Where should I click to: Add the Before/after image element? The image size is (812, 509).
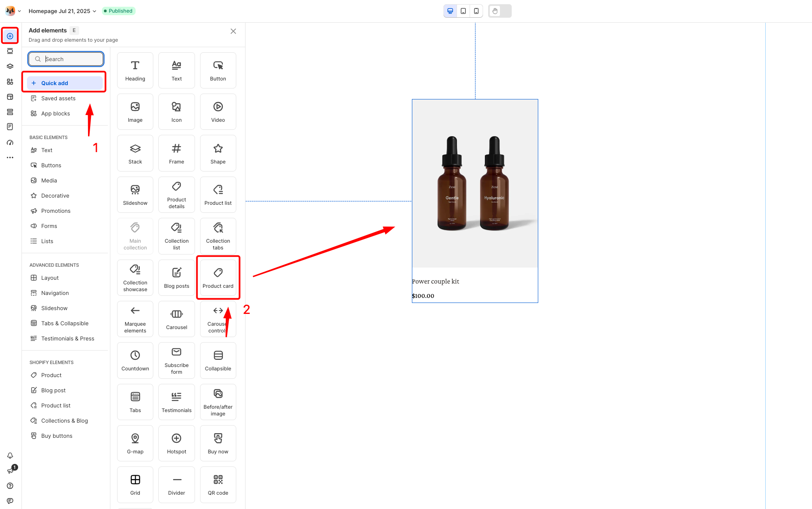pyautogui.click(x=218, y=402)
